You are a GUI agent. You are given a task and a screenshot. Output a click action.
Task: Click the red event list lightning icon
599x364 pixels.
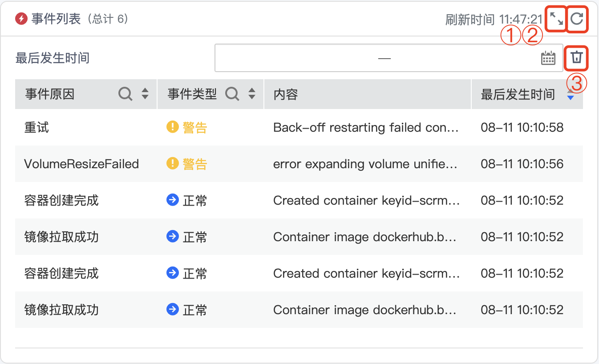pyautogui.click(x=21, y=19)
